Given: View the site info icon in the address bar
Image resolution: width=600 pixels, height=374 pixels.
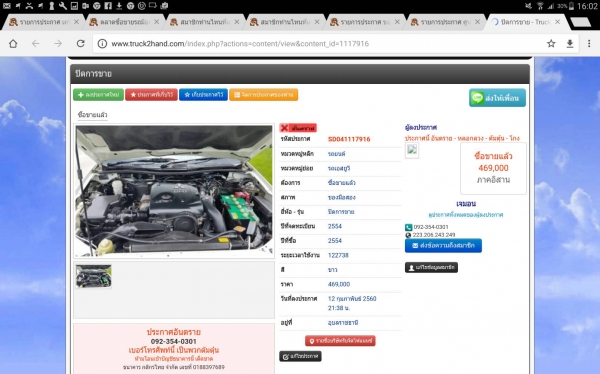Looking at the screenshot, I should pos(102,44).
